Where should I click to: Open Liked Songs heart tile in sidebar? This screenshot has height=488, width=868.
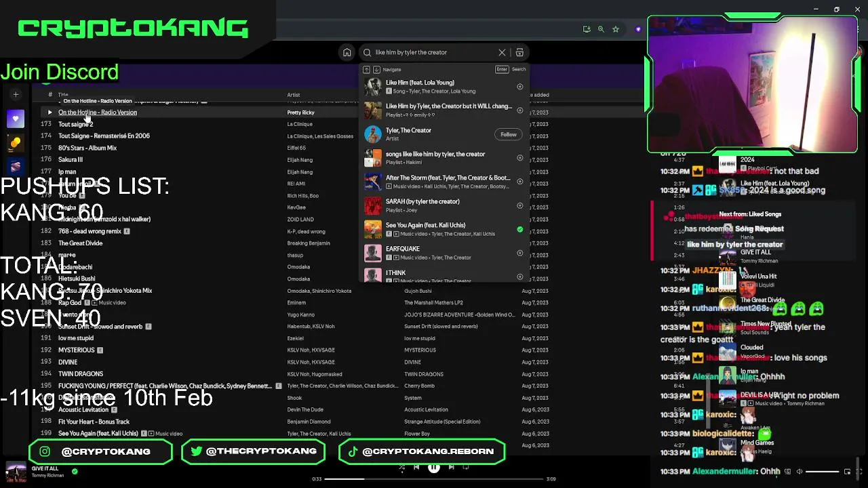click(x=16, y=119)
